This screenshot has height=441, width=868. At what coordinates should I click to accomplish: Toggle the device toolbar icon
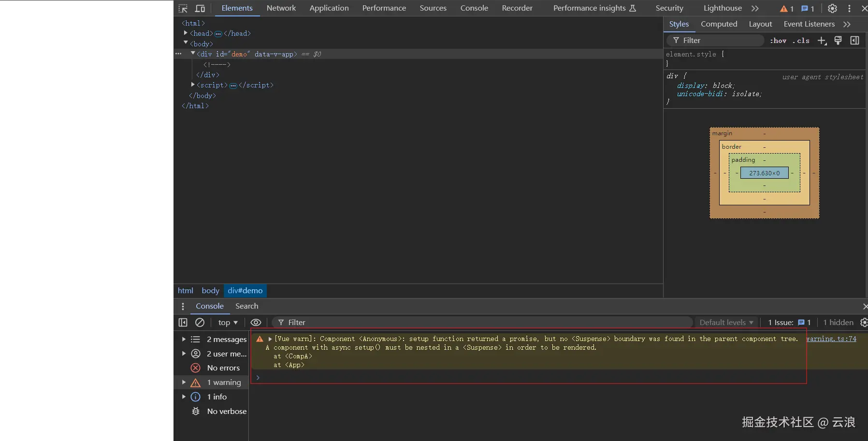tap(200, 8)
